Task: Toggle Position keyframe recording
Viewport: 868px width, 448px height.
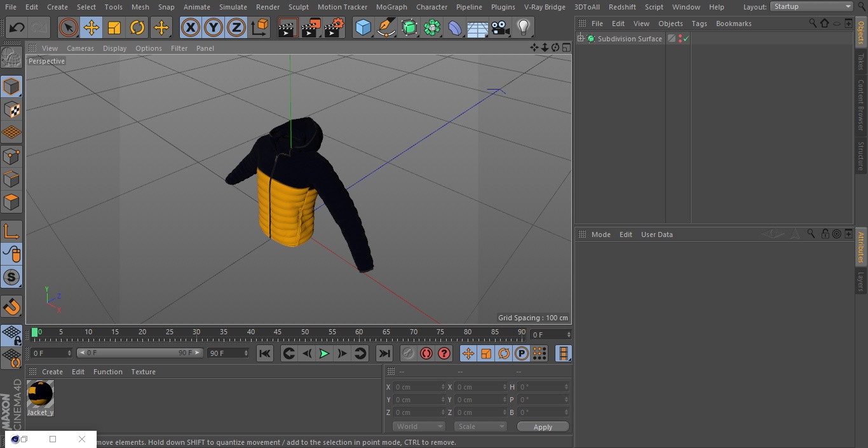Action: [x=468, y=353]
